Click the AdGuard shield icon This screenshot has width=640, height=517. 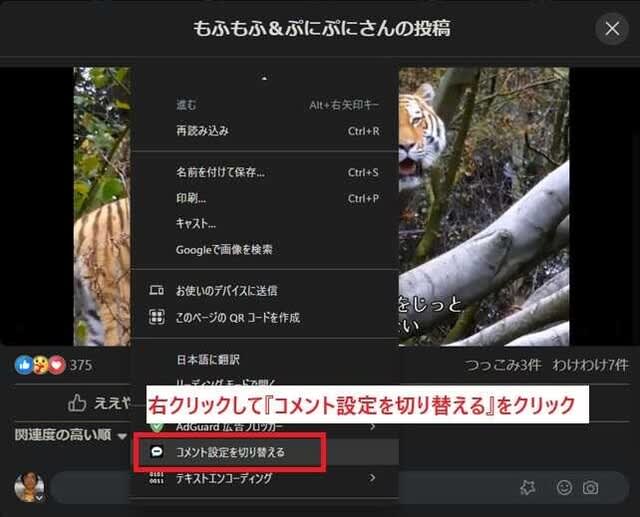coord(157,426)
